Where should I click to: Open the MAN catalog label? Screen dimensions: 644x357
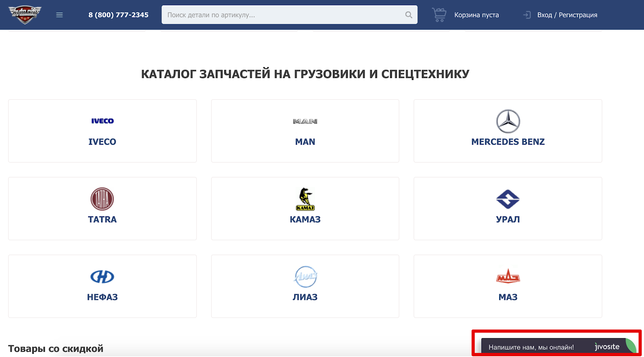[x=305, y=142]
